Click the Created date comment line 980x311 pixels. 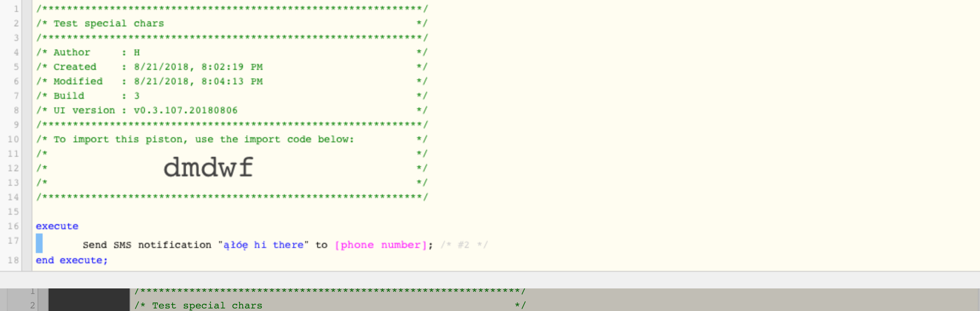[231, 67]
